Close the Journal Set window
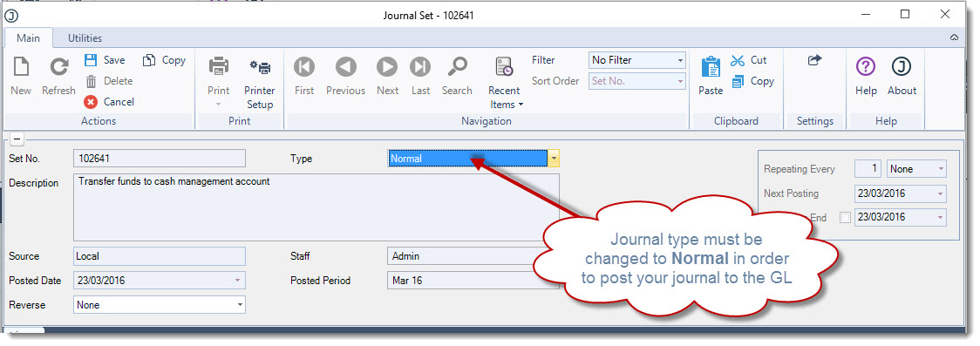This screenshot has width=980, height=346. [x=945, y=15]
